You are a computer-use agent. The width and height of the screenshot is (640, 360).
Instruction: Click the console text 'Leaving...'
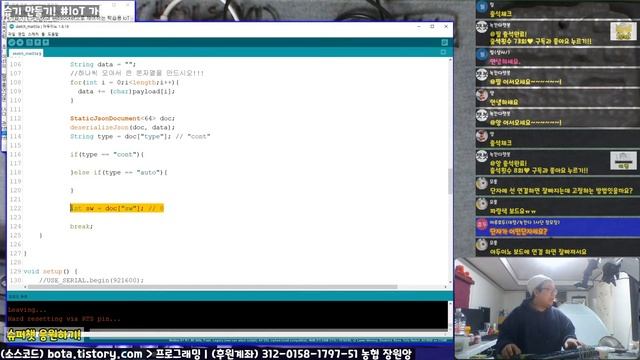(x=27, y=310)
